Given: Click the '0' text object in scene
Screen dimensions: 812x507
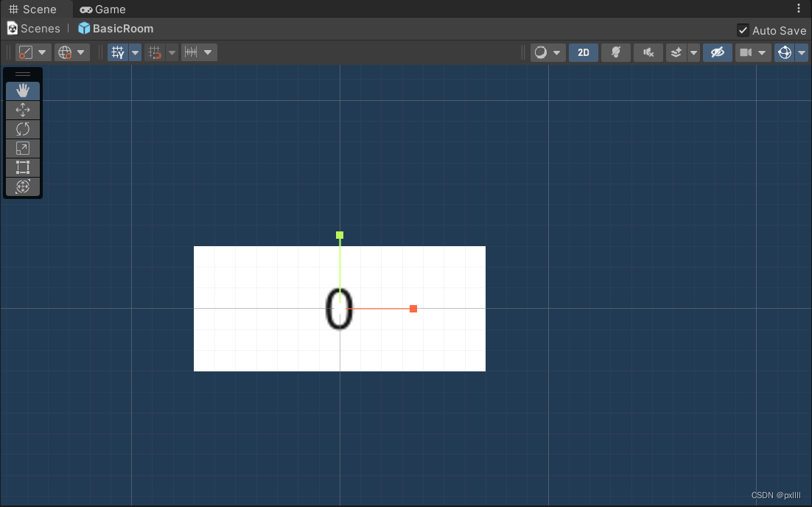Looking at the screenshot, I should (339, 309).
